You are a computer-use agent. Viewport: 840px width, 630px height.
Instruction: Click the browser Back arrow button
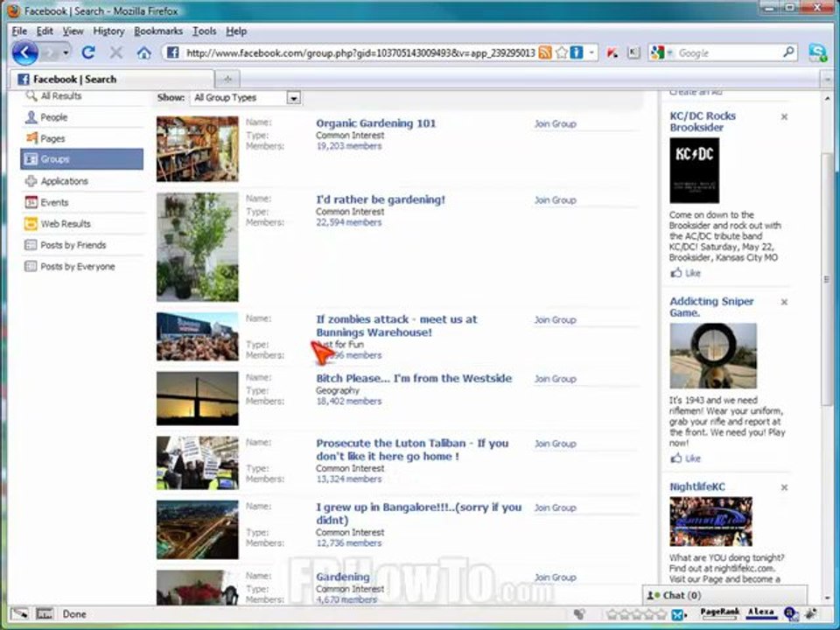(x=24, y=53)
